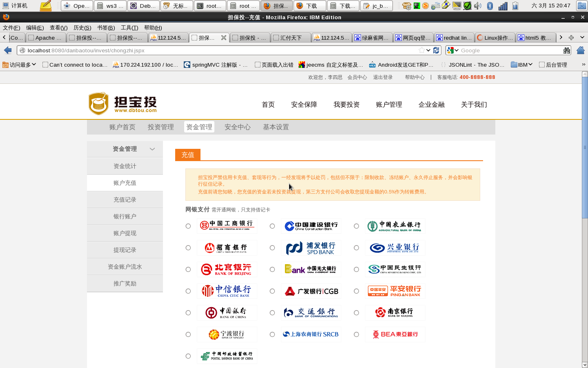Click the SPD Bank logo
The image size is (588, 368).
[311, 248]
